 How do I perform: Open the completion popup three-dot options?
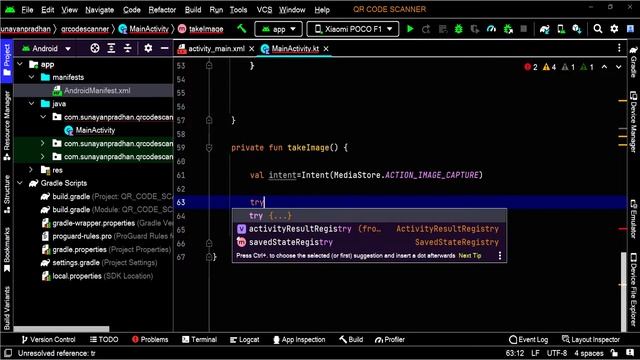[500, 256]
